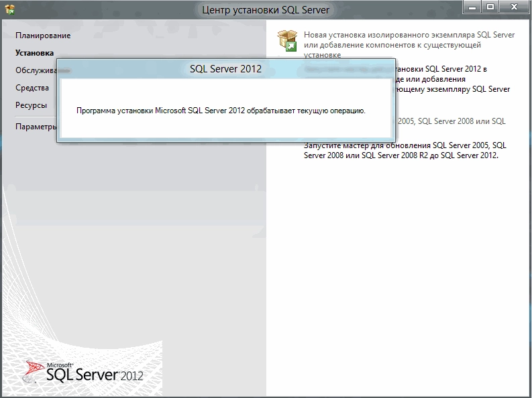Click text 'Запустите мастер для обновления SQL Server 2005'
This screenshot has height=398, width=532.
tap(396, 145)
